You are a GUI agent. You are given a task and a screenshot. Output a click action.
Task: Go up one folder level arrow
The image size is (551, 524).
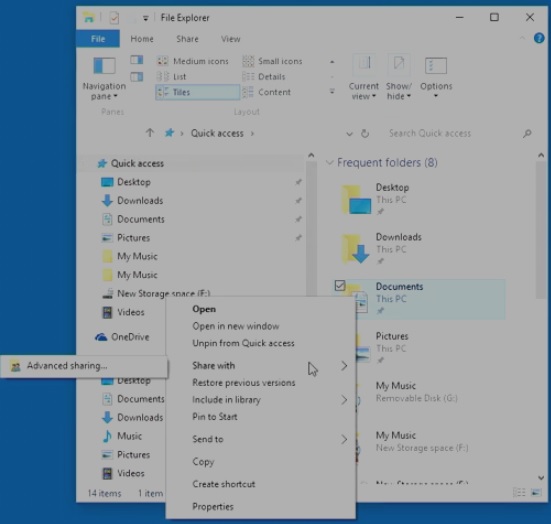[150, 133]
